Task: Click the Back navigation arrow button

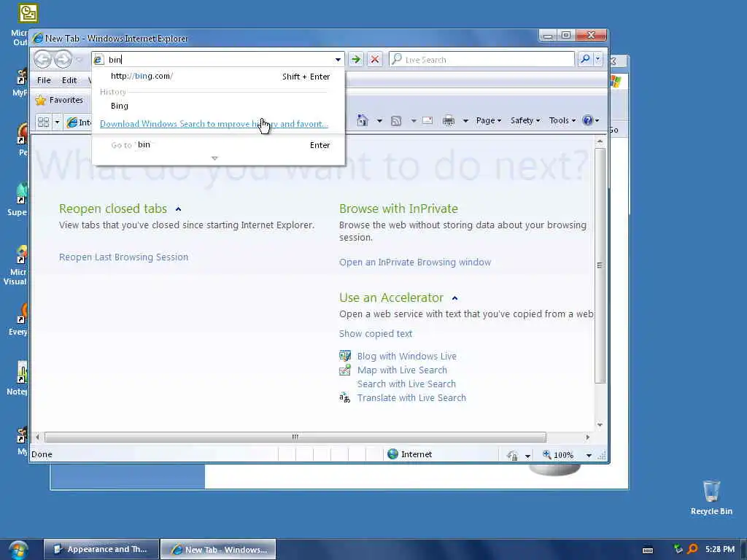Action: pos(43,60)
